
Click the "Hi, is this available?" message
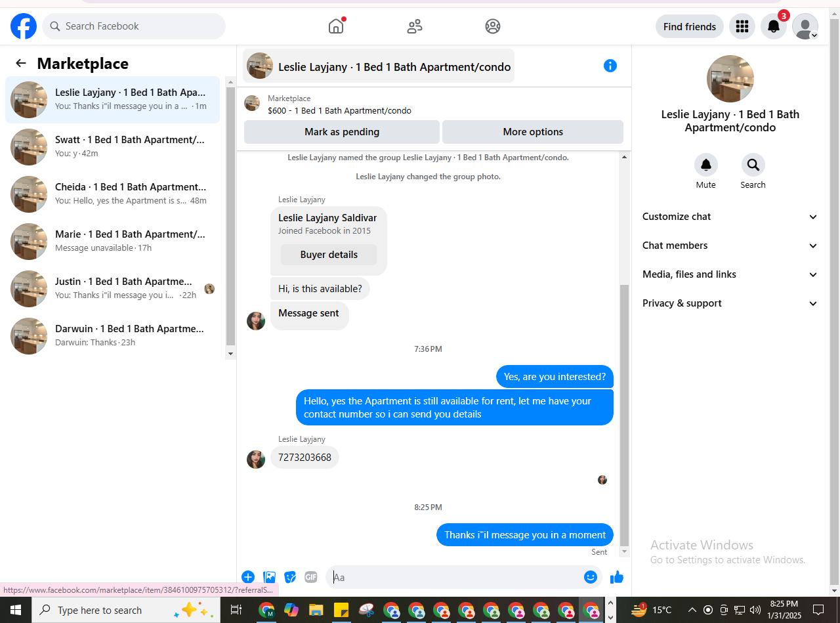point(320,289)
